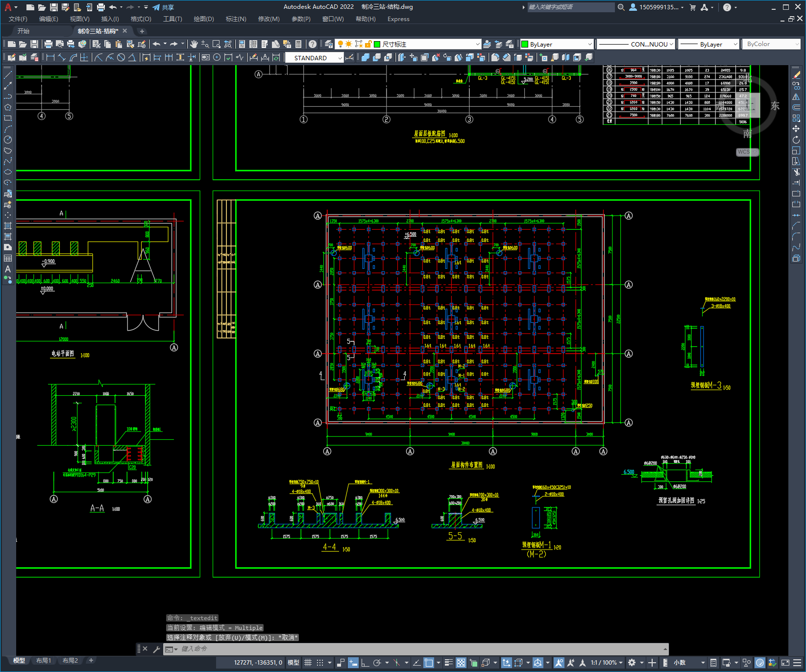Viewport: 806px width, 672px height.
Task: Click the Undo arrow in toolbar
Action: pyautogui.click(x=156, y=44)
